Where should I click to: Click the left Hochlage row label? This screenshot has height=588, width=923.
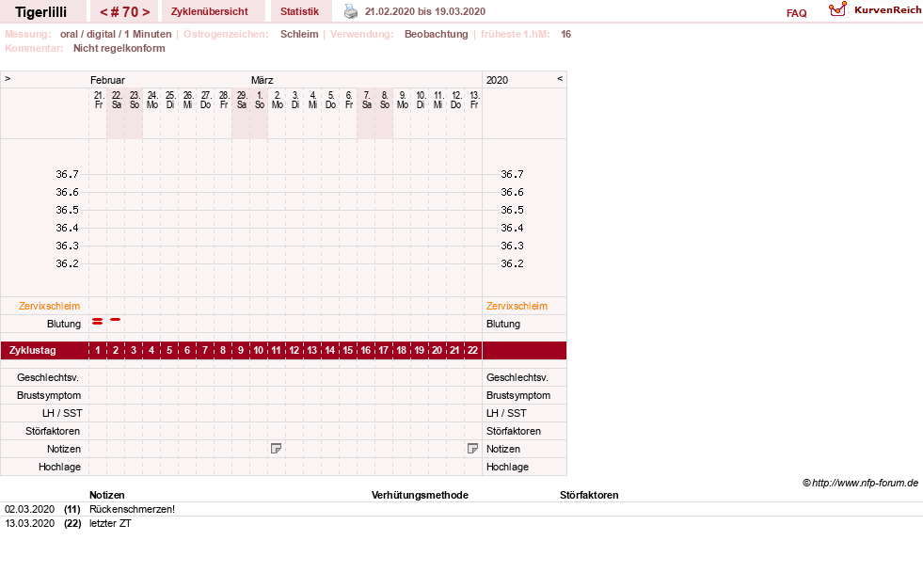point(59,467)
